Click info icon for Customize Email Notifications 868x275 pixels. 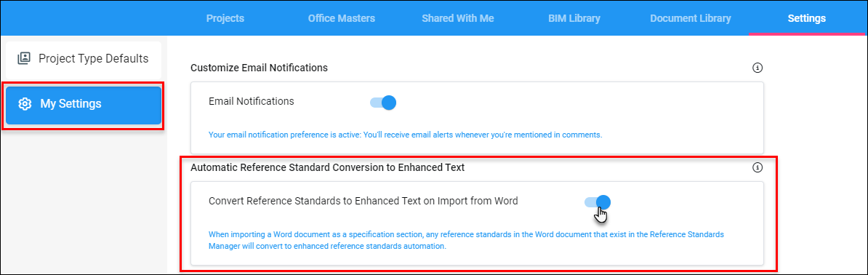tap(758, 68)
